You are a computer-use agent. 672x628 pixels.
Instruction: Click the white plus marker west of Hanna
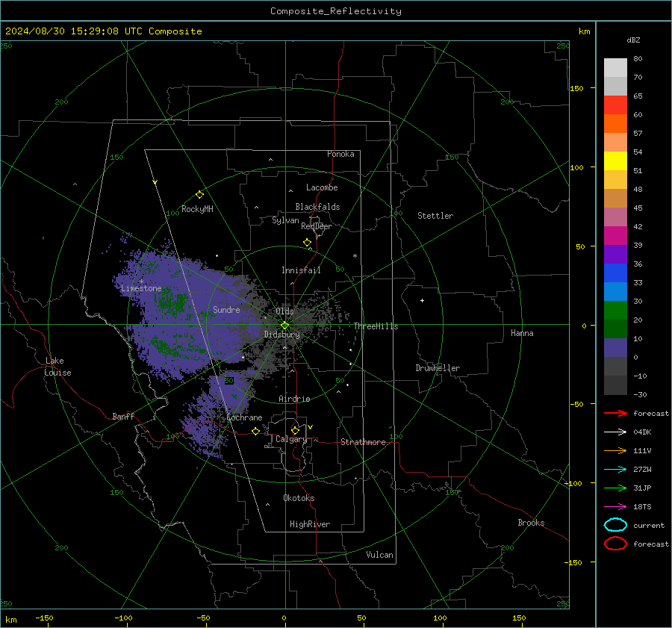pos(422,300)
